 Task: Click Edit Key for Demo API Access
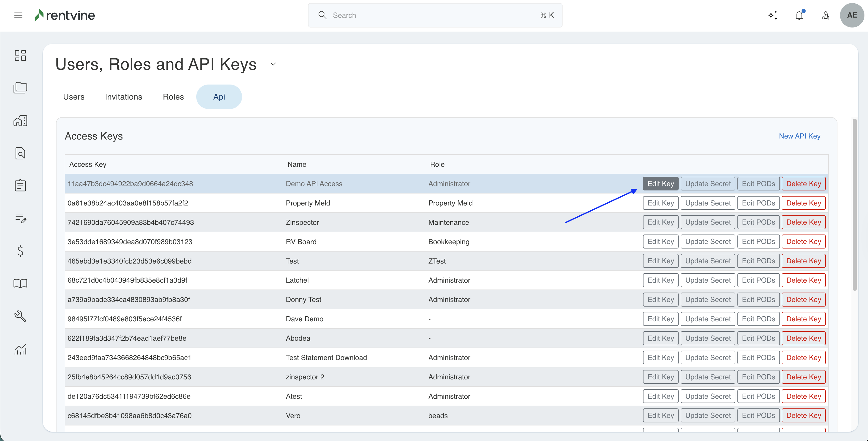(661, 184)
